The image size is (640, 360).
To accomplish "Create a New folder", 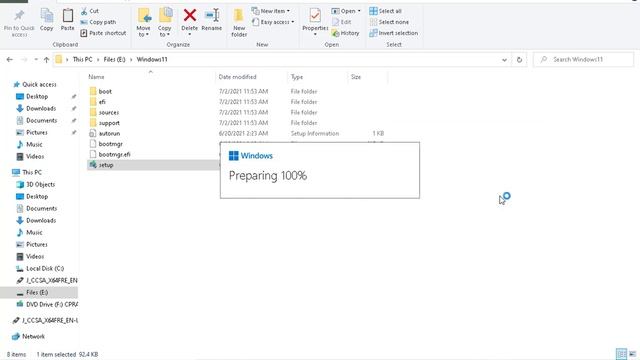I will (239, 23).
